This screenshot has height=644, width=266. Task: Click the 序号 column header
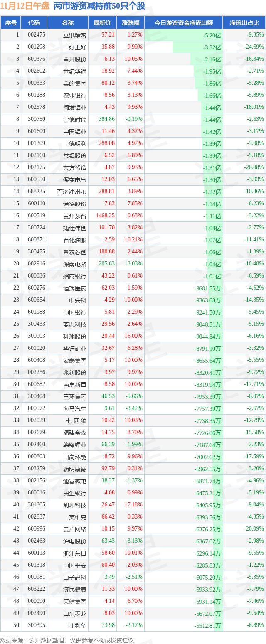point(10,23)
